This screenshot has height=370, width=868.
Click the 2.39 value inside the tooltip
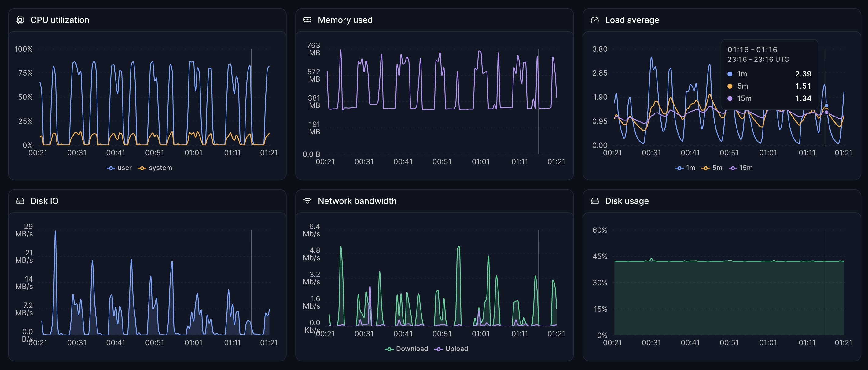coord(804,74)
